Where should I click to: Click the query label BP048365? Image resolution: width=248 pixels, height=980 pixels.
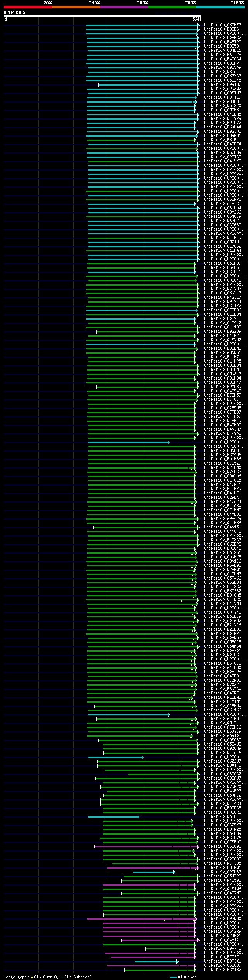tap(15, 12)
